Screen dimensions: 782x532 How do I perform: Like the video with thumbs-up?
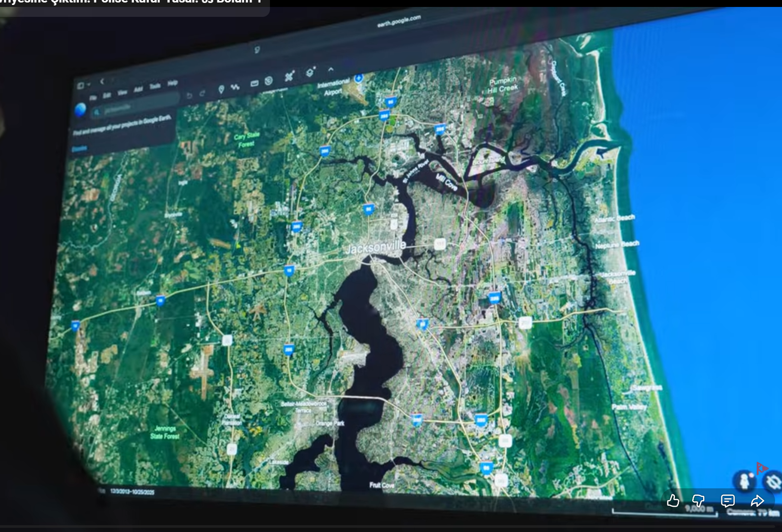click(x=673, y=501)
